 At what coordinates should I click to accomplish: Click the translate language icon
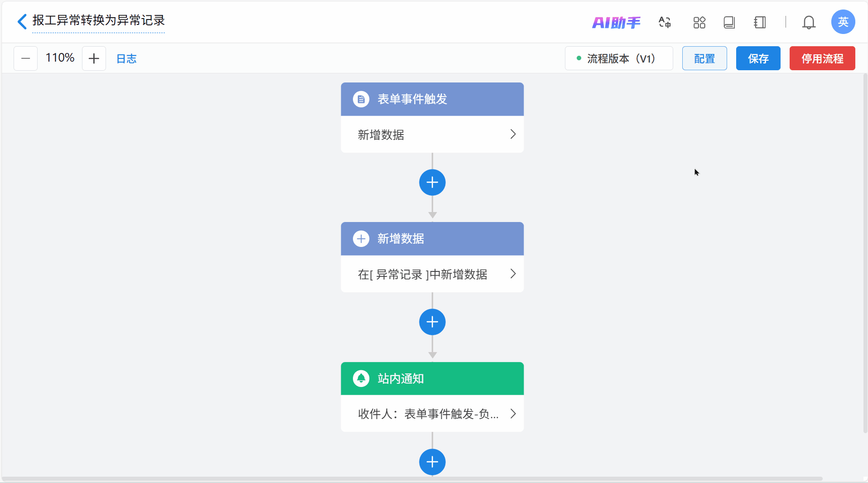pyautogui.click(x=665, y=22)
